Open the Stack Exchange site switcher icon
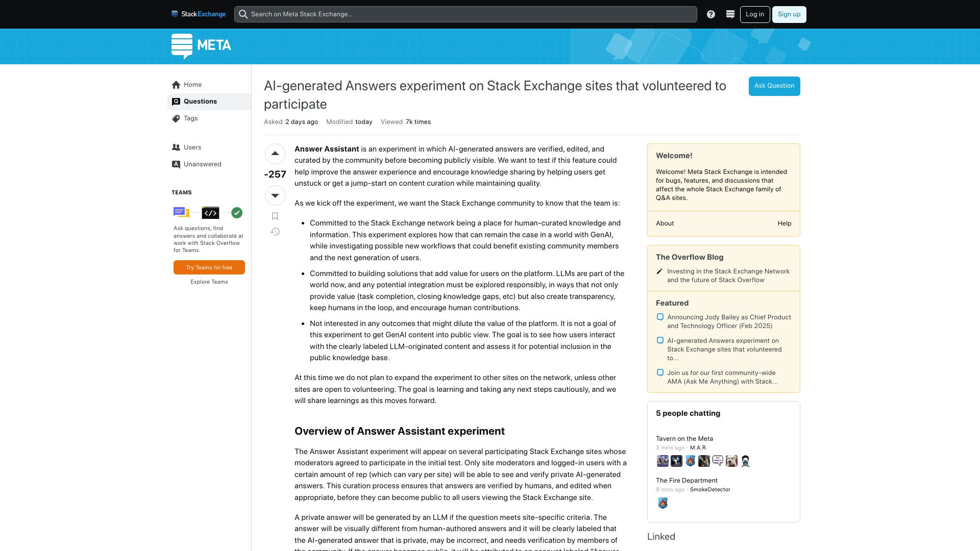 click(x=730, y=14)
